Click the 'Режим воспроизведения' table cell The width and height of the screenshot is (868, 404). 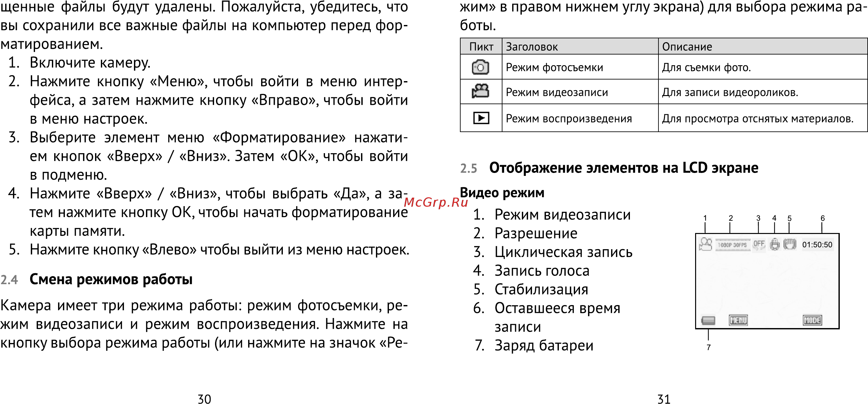(580, 118)
